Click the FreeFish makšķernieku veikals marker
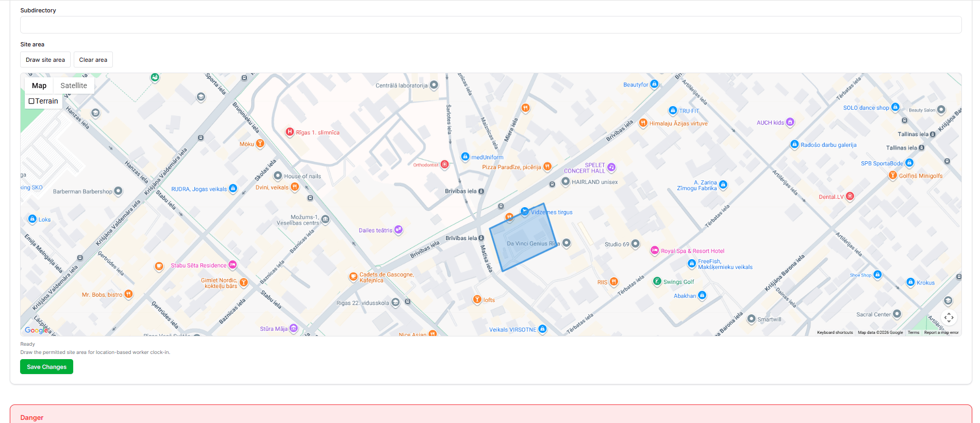This screenshot has width=980, height=423. coord(692,263)
